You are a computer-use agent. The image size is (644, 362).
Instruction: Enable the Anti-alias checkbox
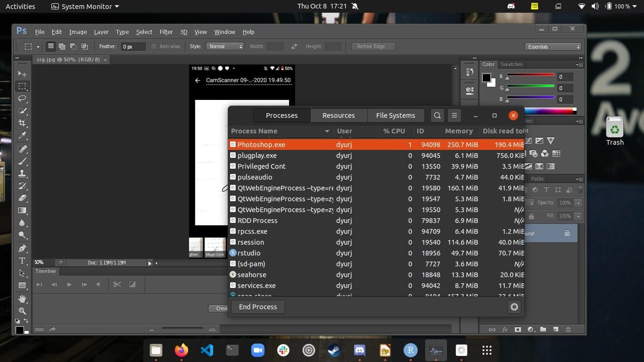(154, 46)
